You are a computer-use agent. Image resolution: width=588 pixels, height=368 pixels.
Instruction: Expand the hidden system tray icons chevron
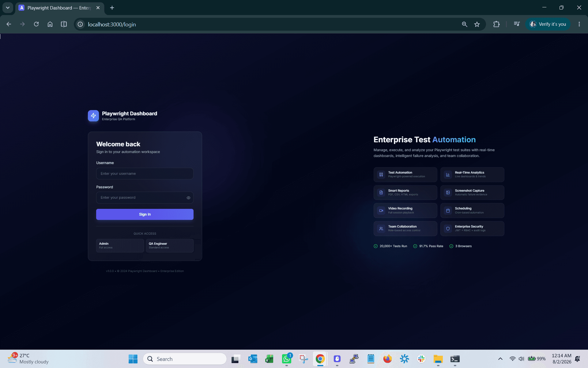(x=500, y=359)
